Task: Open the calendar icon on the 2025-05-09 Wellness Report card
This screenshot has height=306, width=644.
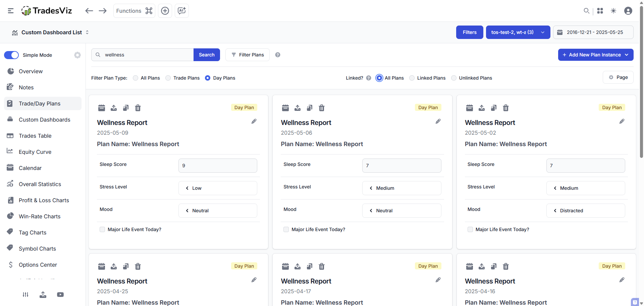Action: 102,108
